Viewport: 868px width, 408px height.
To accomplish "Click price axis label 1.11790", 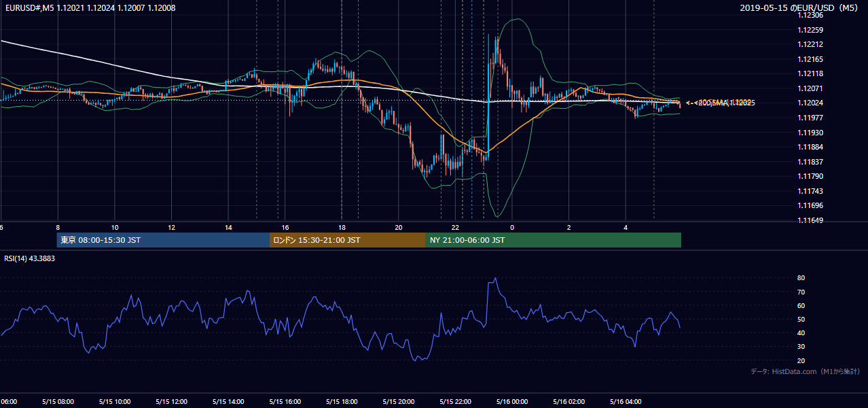I will pos(810,176).
